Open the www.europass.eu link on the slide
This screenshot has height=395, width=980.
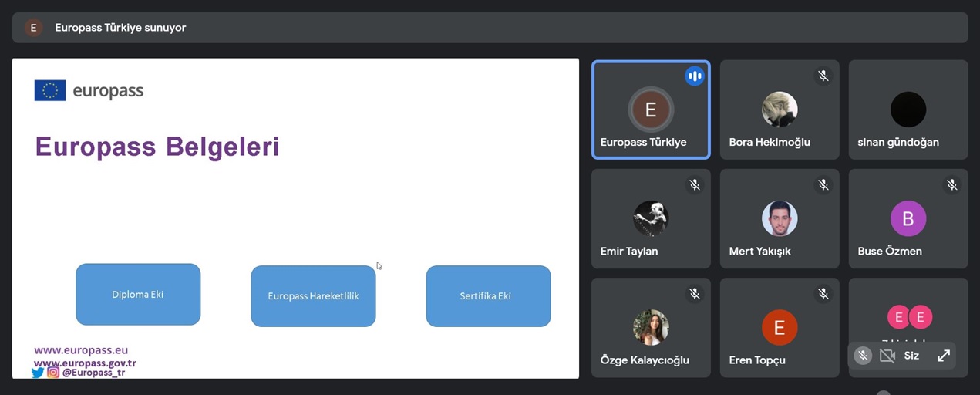81,350
